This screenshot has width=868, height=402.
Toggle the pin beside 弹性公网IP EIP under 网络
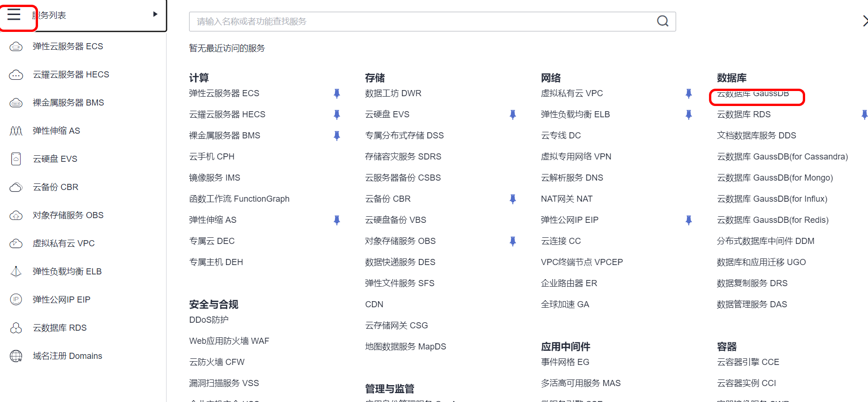[688, 220]
